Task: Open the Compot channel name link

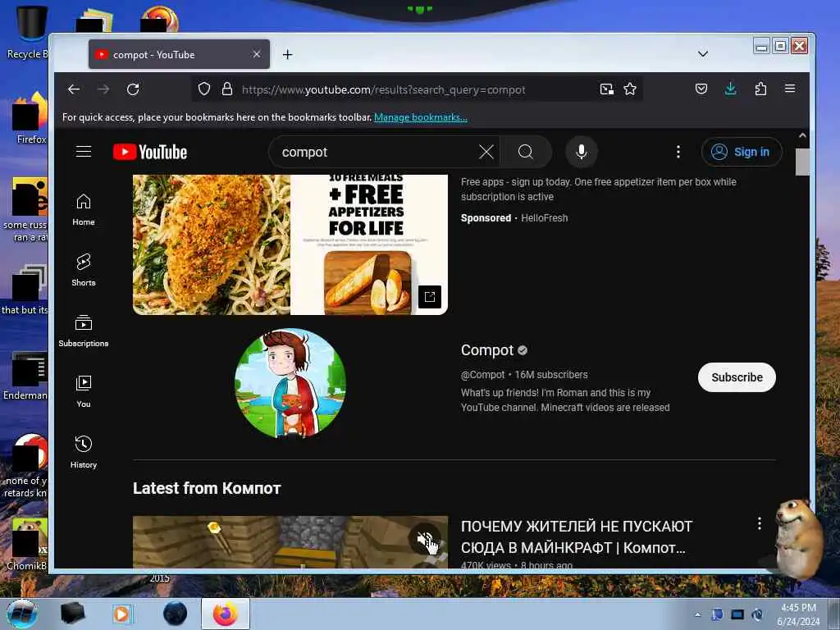Action: (487, 349)
